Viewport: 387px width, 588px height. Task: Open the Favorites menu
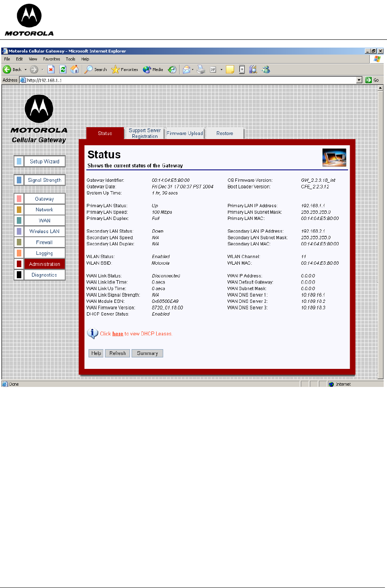[52, 59]
